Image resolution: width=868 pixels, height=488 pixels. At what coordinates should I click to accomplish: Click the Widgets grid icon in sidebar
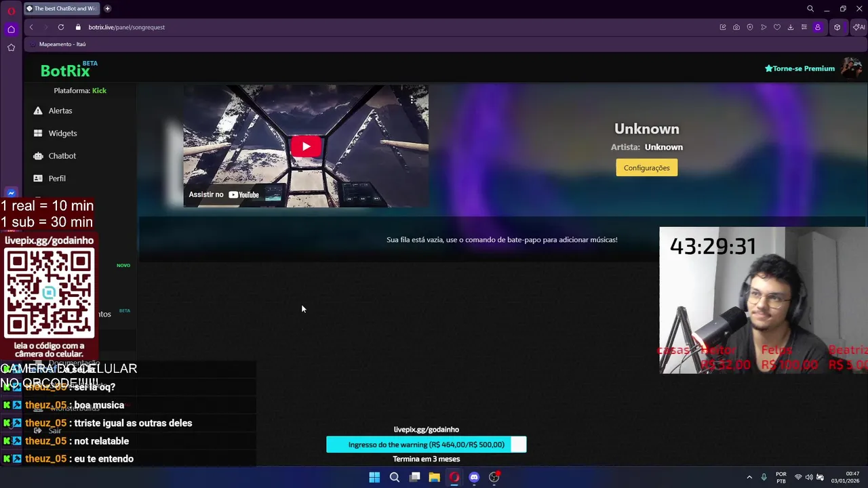tap(38, 134)
